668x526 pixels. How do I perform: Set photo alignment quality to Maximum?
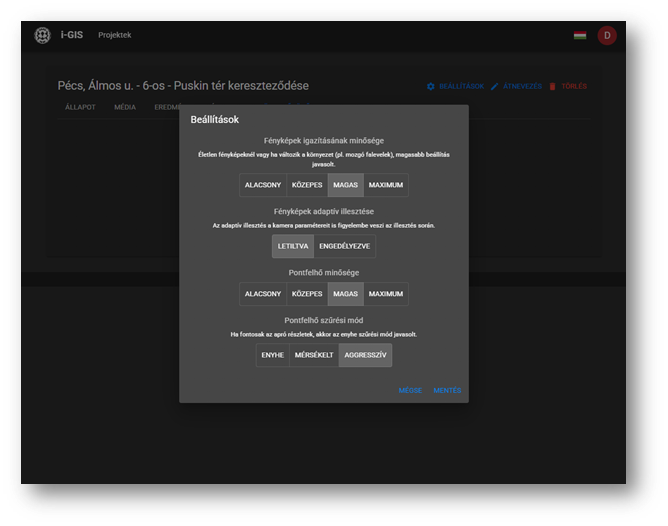pyautogui.click(x=386, y=185)
